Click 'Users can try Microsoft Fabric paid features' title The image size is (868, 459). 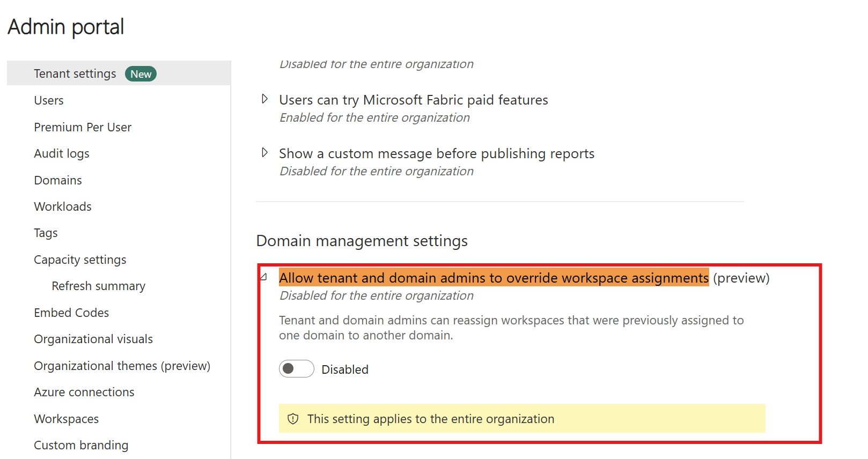tap(414, 100)
